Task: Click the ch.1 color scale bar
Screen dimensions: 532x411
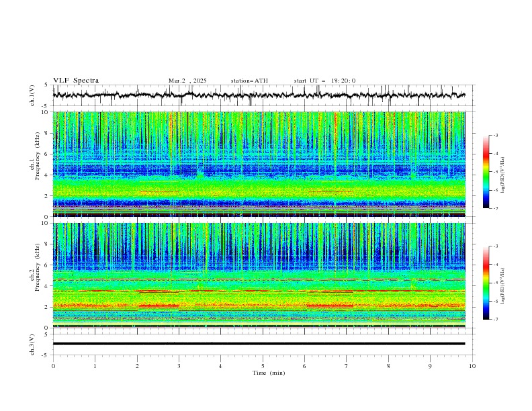Action: click(486, 172)
